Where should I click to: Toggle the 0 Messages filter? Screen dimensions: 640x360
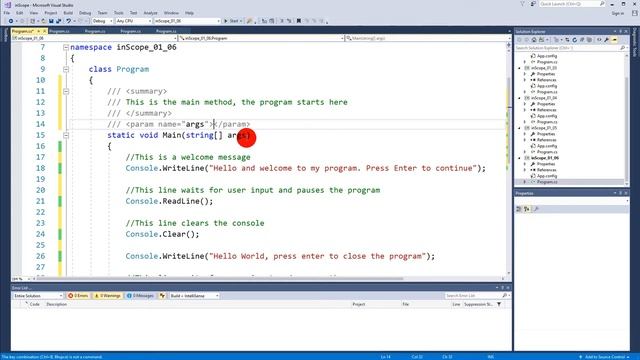click(140, 296)
